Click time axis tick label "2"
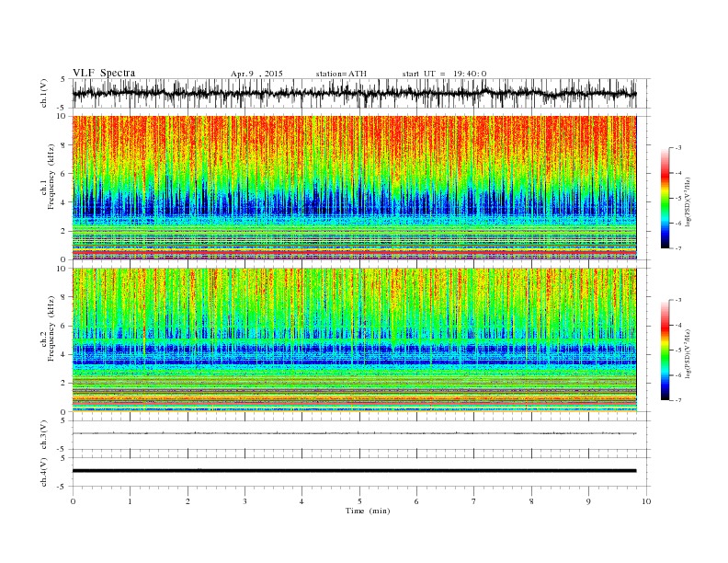Image resolution: width=728 pixels, height=563 pixels. coord(188,501)
